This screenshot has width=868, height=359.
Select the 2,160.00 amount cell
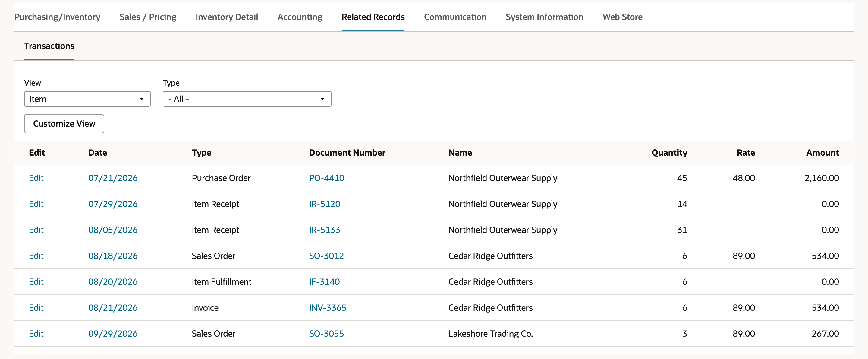click(822, 178)
